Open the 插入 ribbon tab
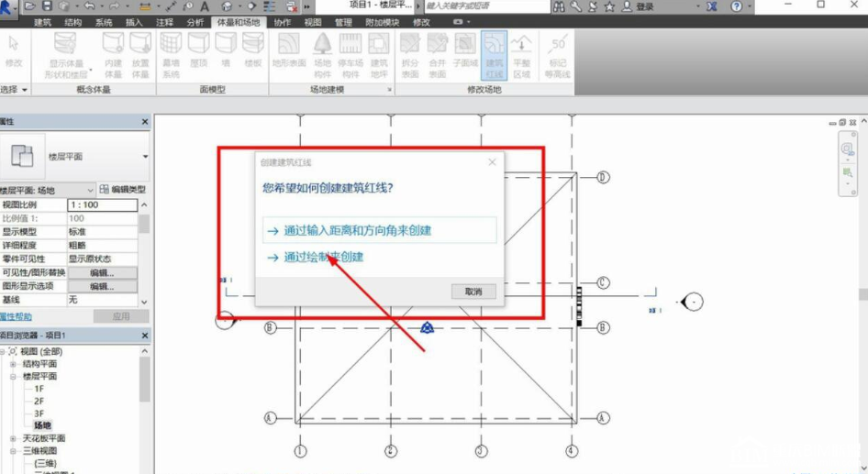 tap(134, 23)
